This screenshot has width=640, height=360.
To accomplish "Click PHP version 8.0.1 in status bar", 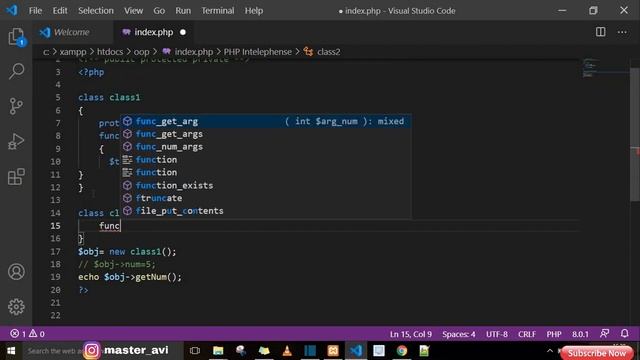I will (x=580, y=334).
